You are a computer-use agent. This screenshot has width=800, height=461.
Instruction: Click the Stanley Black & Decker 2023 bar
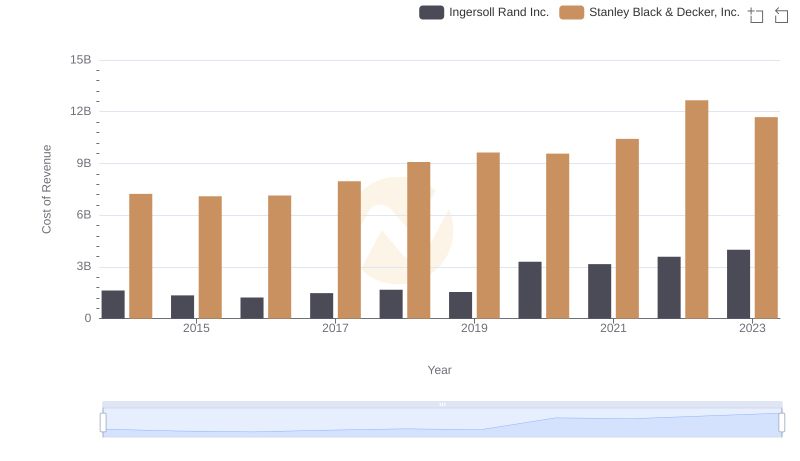766,218
